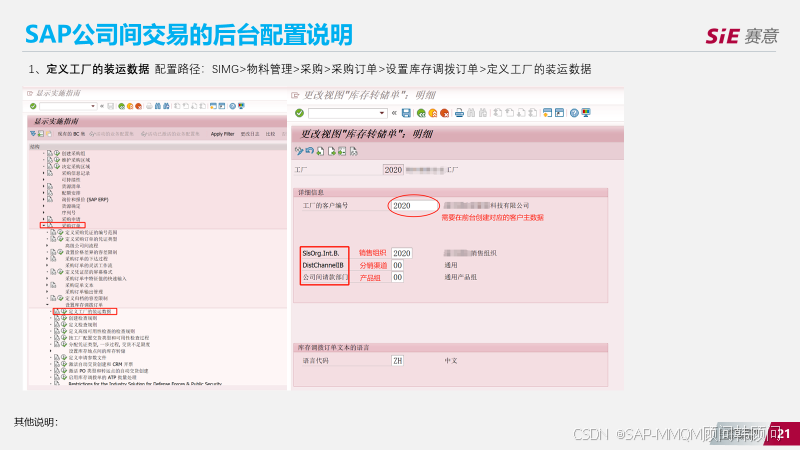Click the Customize Local Layout monitor icon in 库存转储单 toolbar
The width and height of the screenshot is (800, 450).
click(x=586, y=113)
